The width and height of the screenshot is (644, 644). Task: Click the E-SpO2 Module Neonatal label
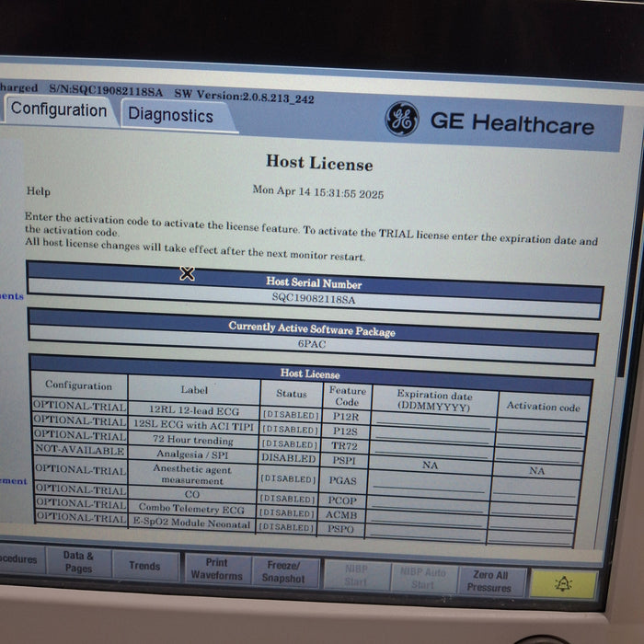click(x=191, y=523)
